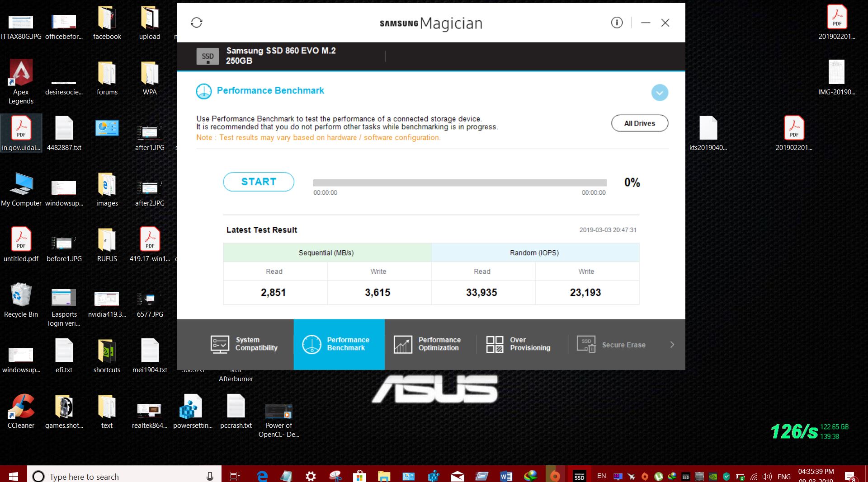Click the Sequential (MB/s) column header
This screenshot has width=868, height=482.
tap(327, 253)
